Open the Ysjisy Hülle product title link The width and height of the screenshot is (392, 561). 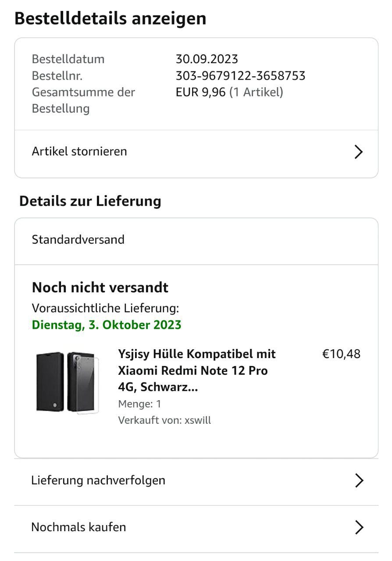(x=196, y=370)
